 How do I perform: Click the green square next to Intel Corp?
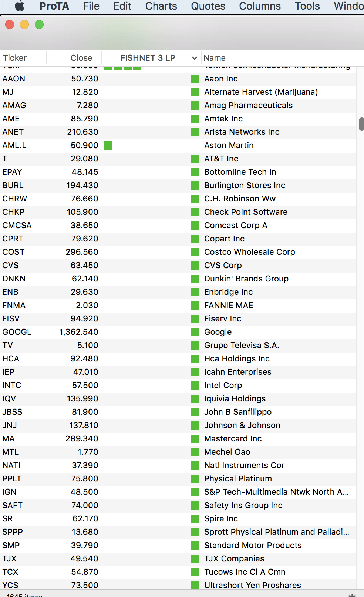(195, 386)
